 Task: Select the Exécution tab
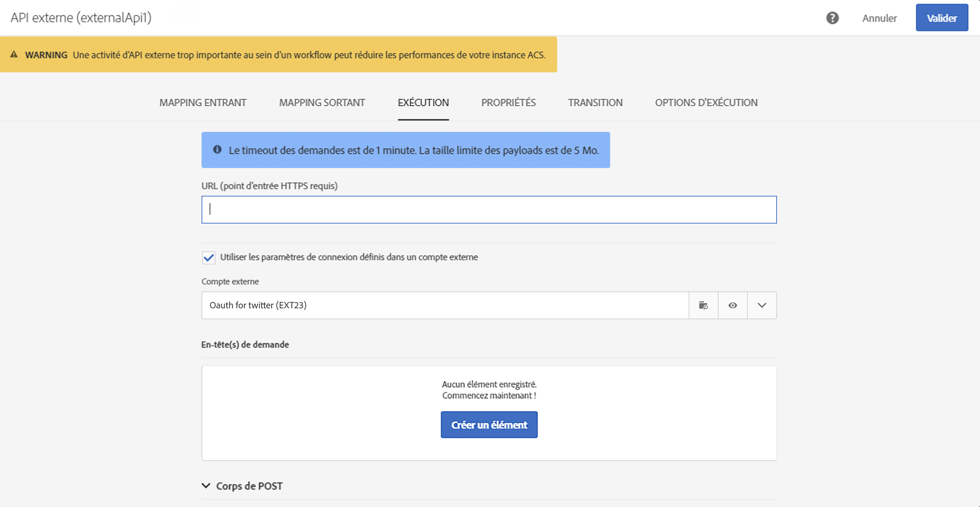[423, 102]
